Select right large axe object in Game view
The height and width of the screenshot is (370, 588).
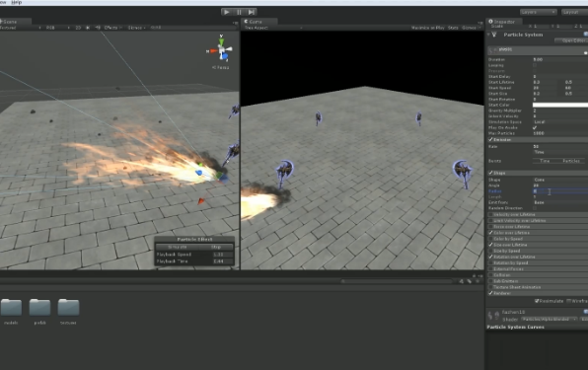463,174
